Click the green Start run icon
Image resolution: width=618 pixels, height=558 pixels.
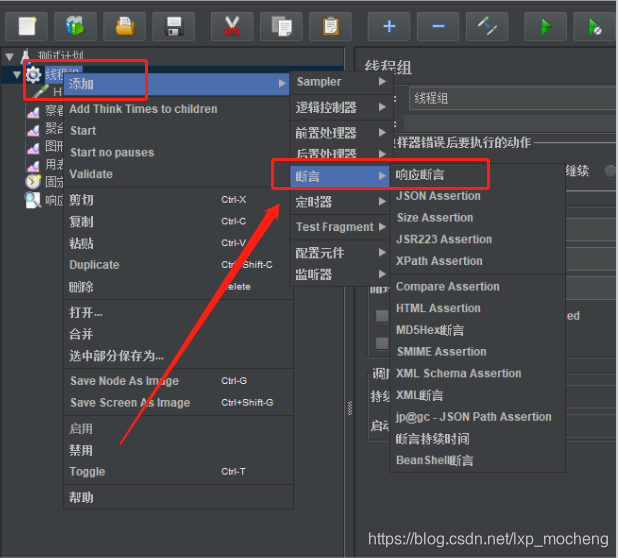click(x=545, y=26)
